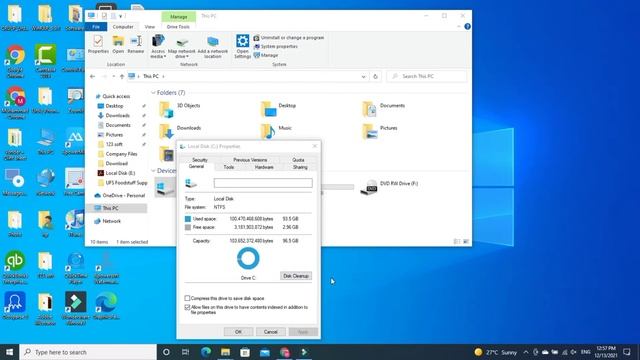Open the Access media dropdown
The height and width of the screenshot is (360, 640).
coord(158,47)
